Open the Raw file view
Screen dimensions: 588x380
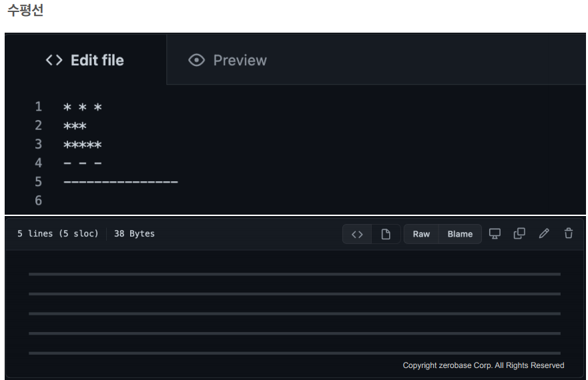pos(421,234)
